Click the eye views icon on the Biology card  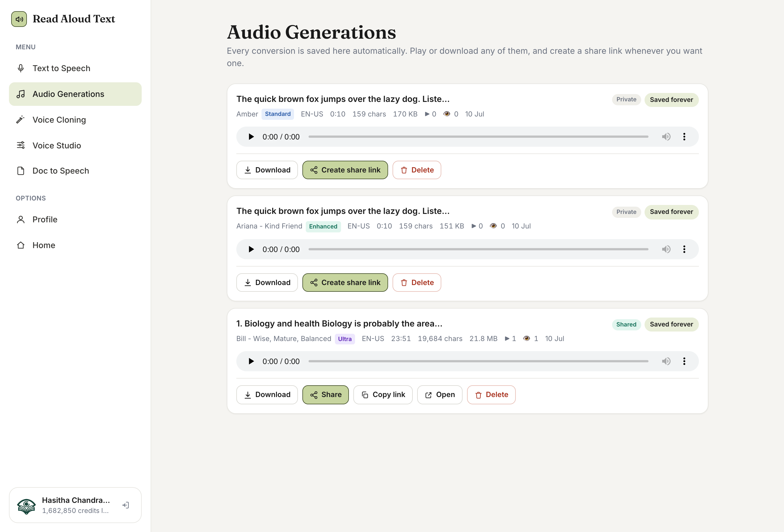[527, 338]
